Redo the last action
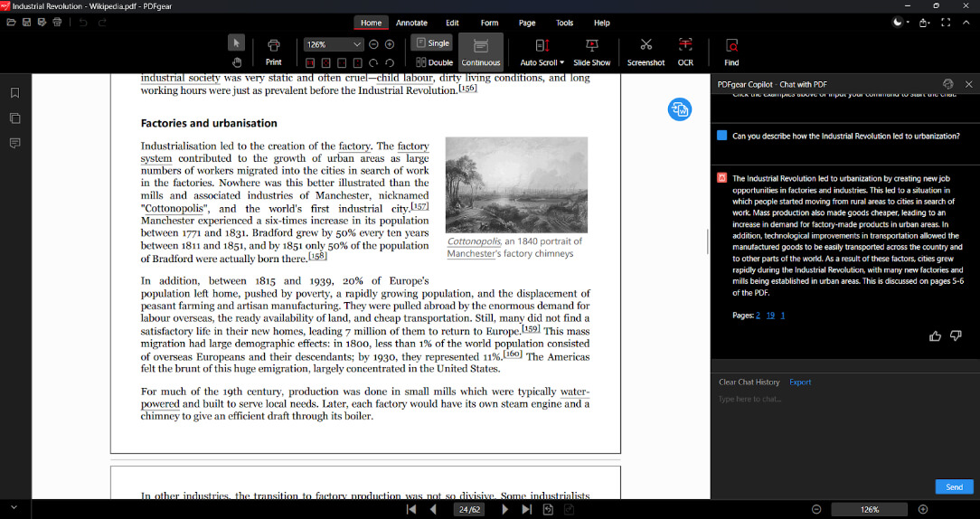 [x=102, y=23]
